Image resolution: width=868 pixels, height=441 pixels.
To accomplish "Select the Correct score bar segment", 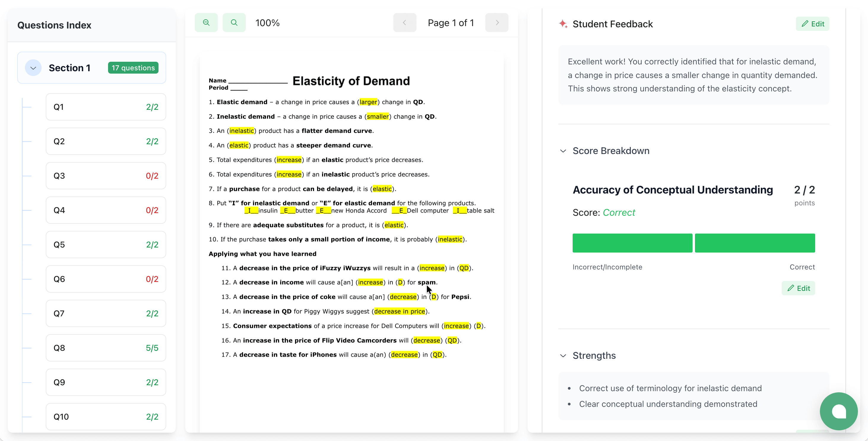I will [x=755, y=243].
